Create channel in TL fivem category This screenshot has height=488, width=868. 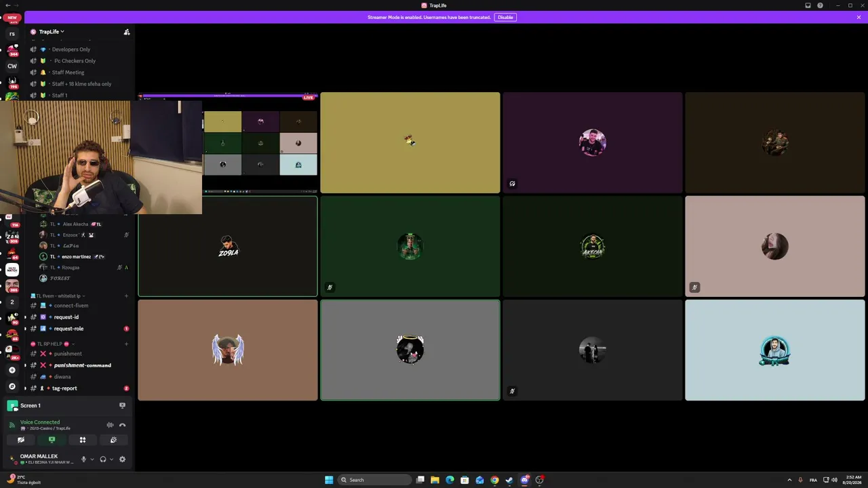point(126,296)
